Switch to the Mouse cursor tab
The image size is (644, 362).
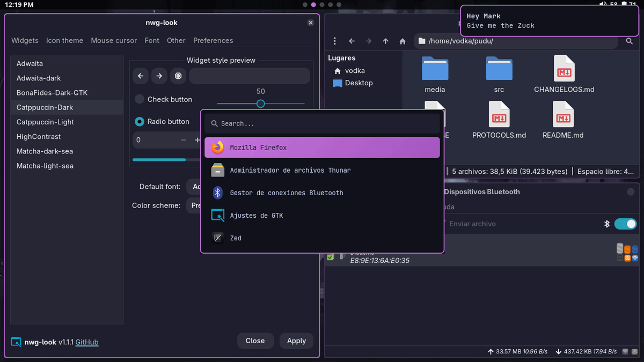114,40
